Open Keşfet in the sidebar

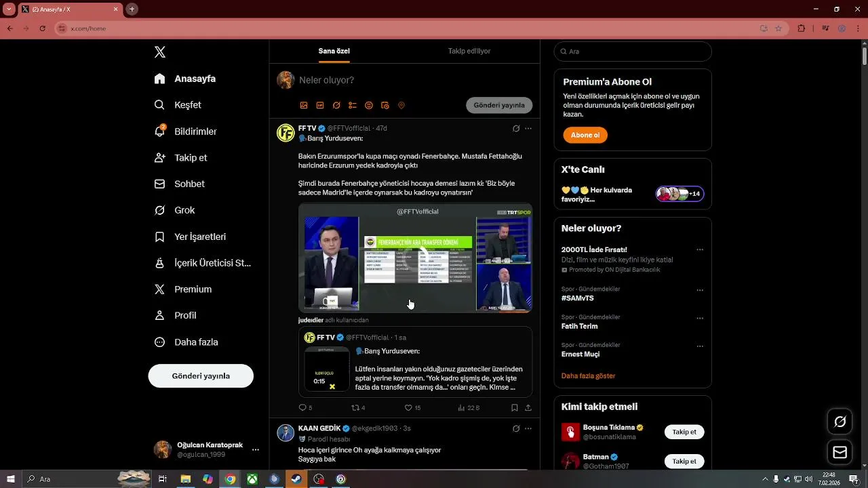point(178,105)
